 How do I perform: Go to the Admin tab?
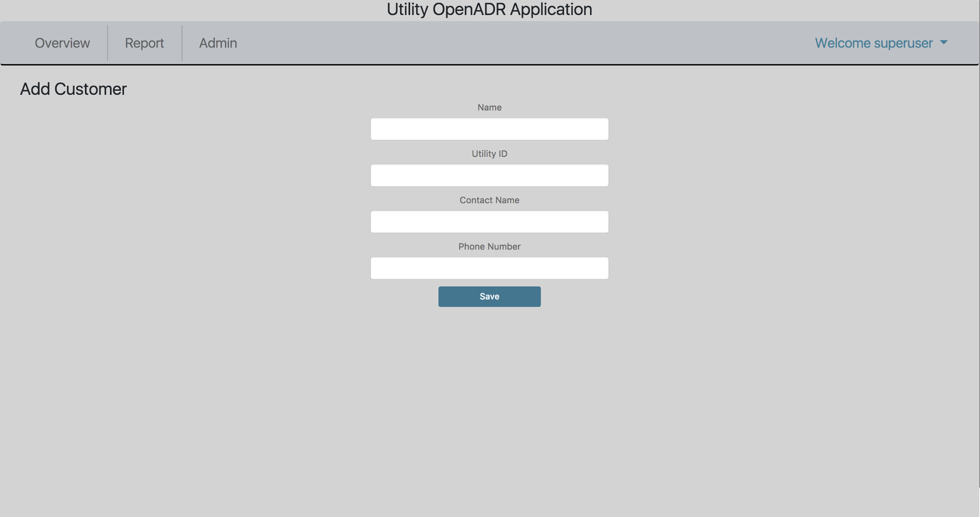(218, 43)
